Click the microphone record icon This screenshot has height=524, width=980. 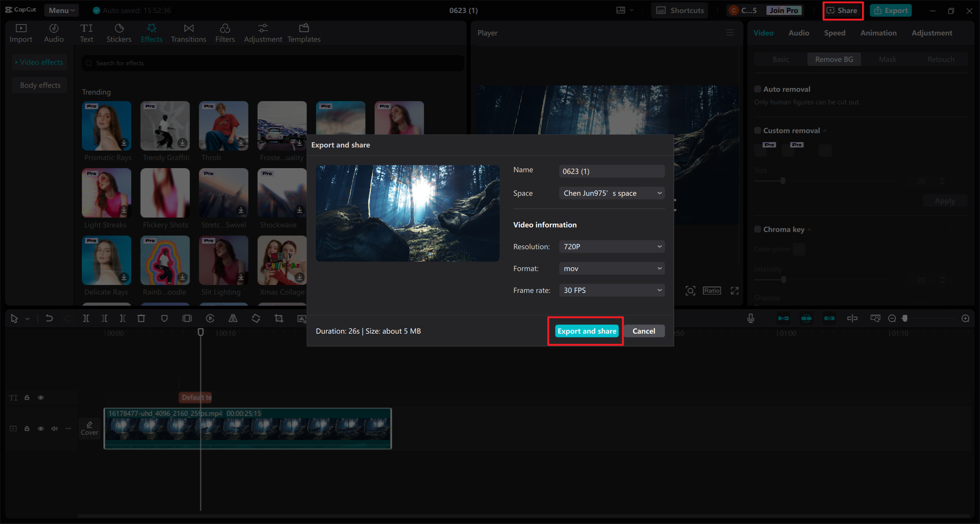coord(751,318)
